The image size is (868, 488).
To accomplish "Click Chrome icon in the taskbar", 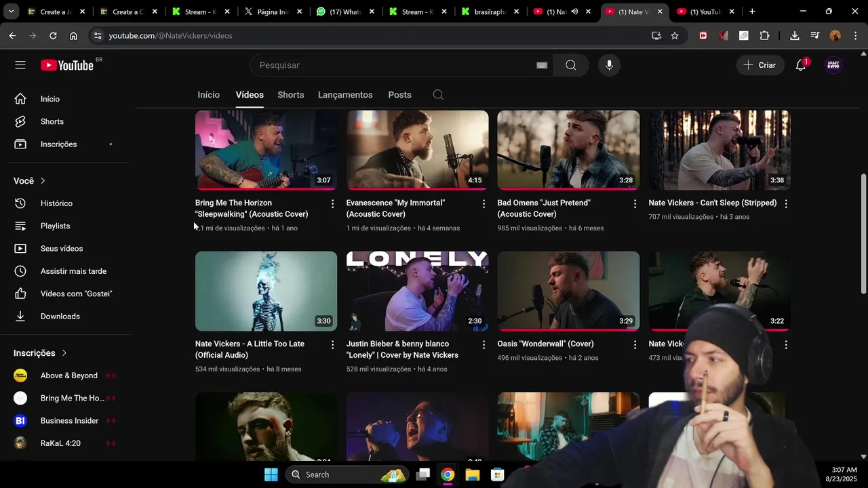I will [448, 474].
